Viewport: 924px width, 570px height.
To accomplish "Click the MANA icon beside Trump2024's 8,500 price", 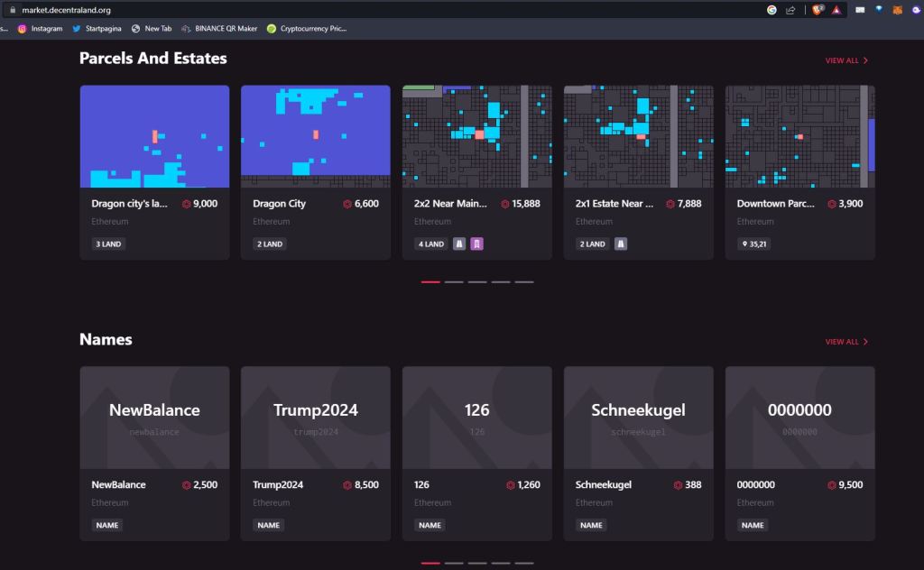I will click(347, 485).
